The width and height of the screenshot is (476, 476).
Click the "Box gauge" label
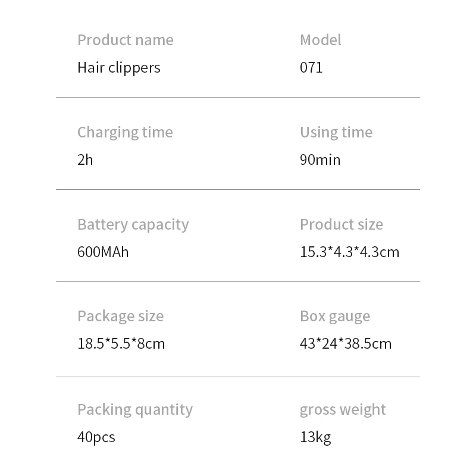click(x=334, y=316)
